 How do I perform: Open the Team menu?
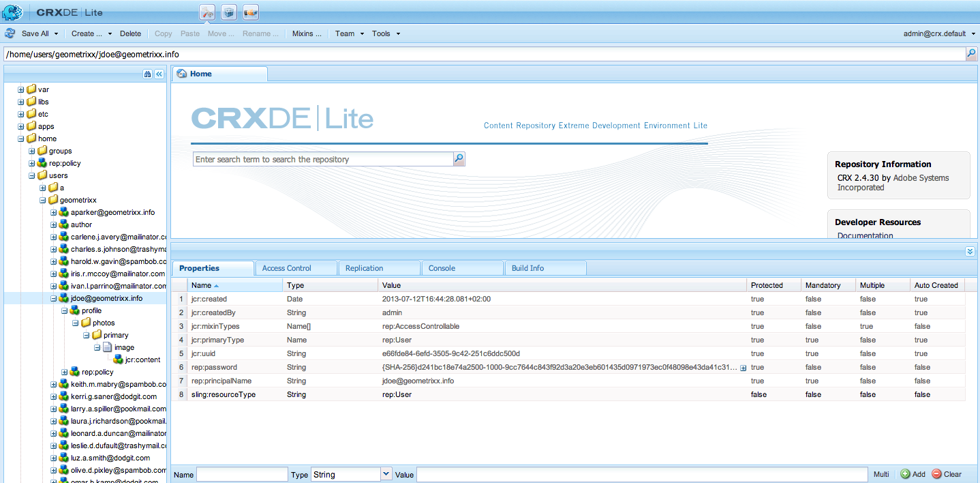click(x=350, y=33)
